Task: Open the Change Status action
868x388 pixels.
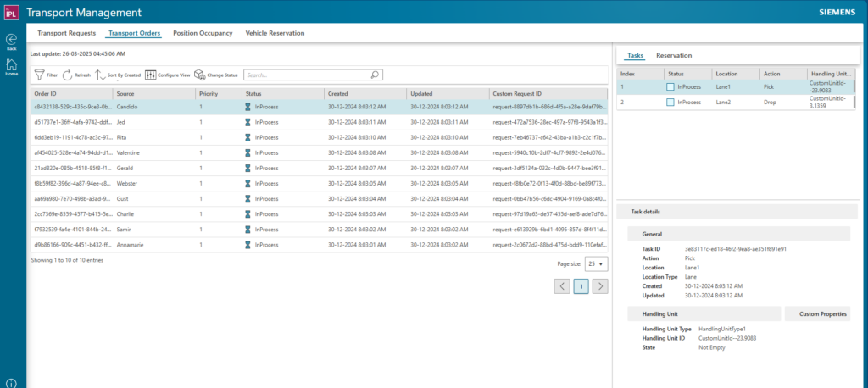Action: pyautogui.click(x=199, y=75)
